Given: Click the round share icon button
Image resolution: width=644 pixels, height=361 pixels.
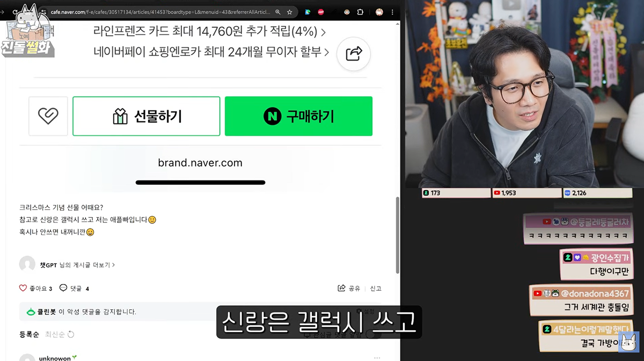Looking at the screenshot, I should point(354,54).
